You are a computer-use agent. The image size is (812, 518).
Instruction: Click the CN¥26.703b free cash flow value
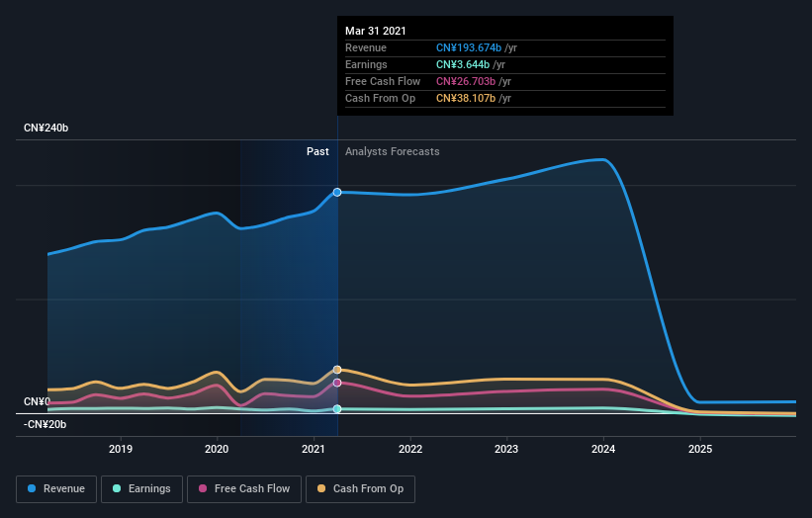466,81
